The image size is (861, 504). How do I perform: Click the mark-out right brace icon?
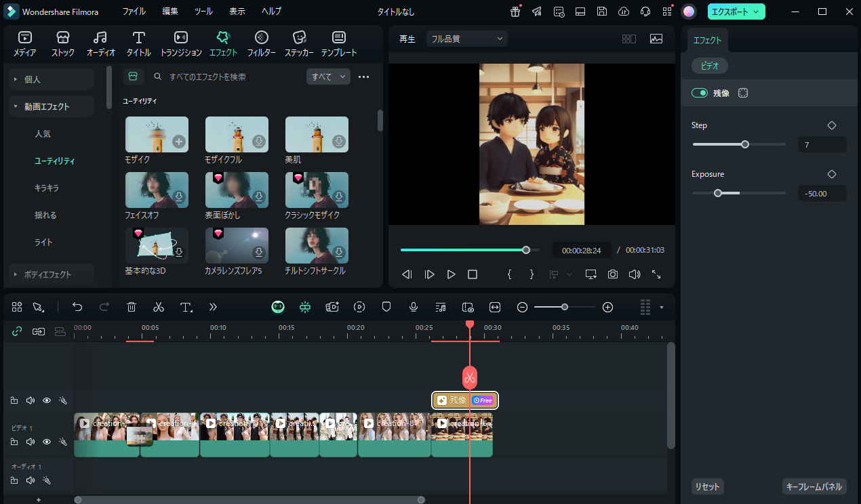coord(532,274)
